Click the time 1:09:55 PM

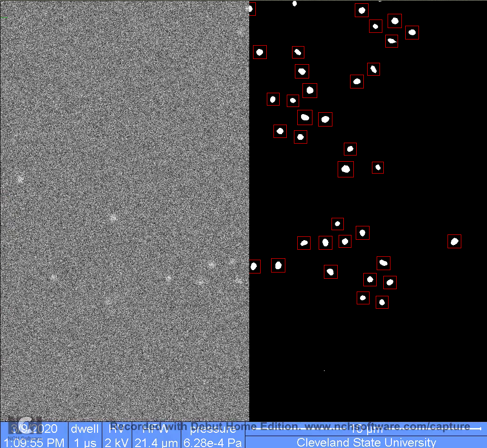pyautogui.click(x=34, y=442)
